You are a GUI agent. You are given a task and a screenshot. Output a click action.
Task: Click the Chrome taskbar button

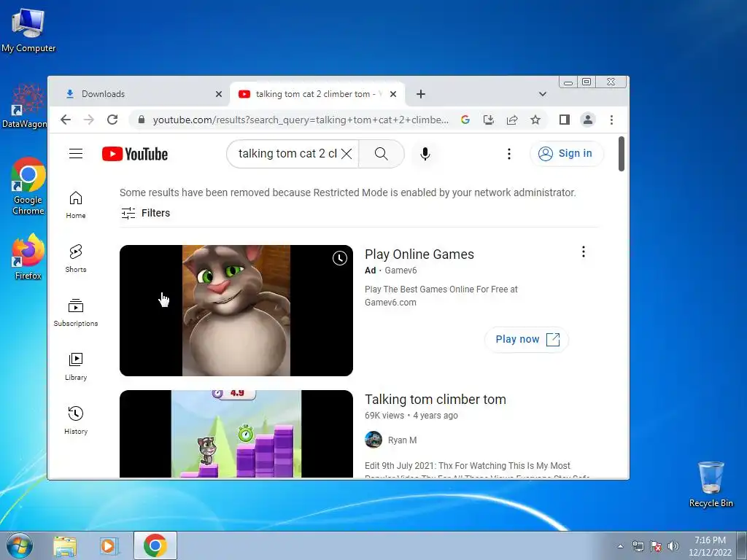click(155, 545)
